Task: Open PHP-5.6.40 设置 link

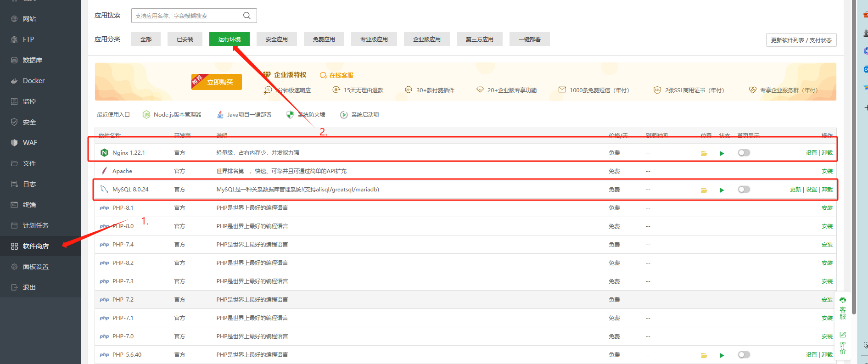Action: pos(812,354)
